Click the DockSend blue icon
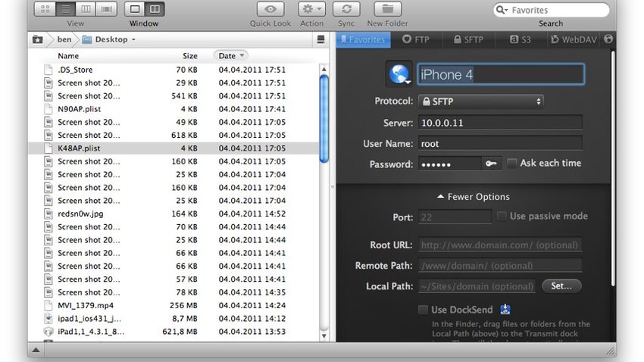The width and height of the screenshot is (644, 362). (505, 310)
